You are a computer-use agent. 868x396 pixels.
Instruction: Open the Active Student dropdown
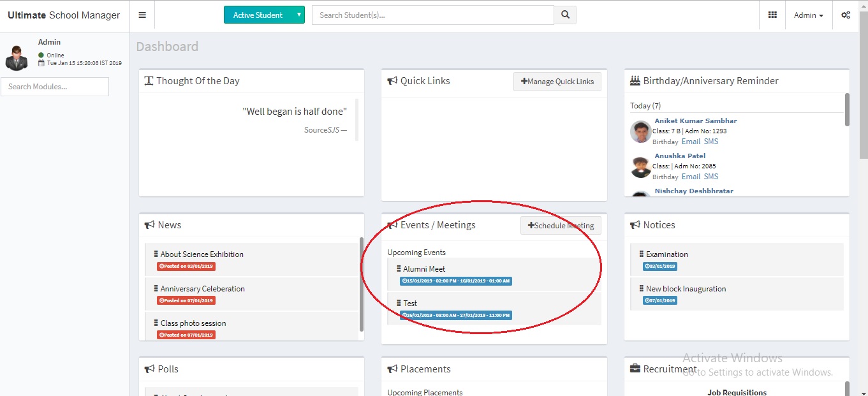click(x=264, y=15)
